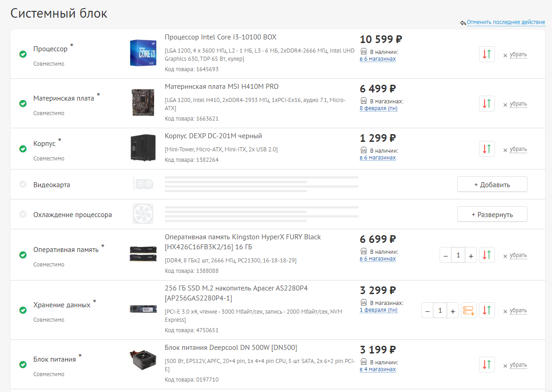This screenshot has height=392, width=552.
Task: Click grey checkmark beside Видеокарта
Action: (23, 184)
